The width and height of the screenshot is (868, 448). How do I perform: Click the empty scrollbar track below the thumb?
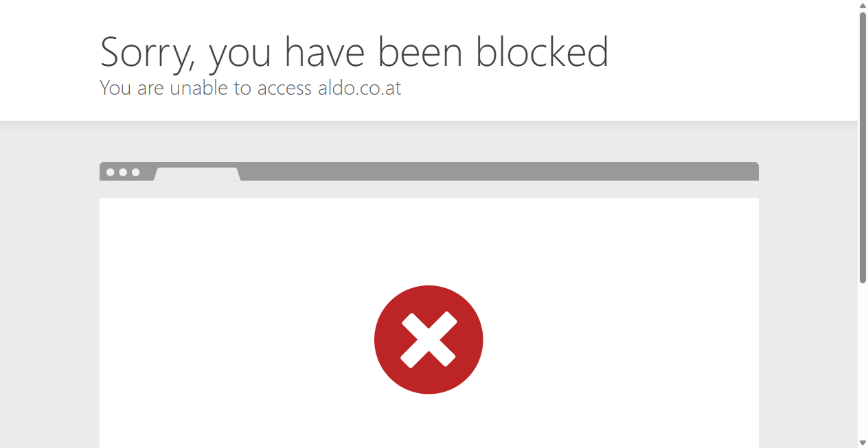(863, 360)
